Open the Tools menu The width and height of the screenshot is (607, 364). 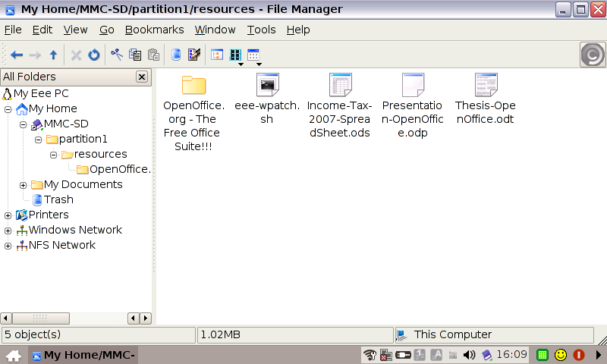coord(261,30)
